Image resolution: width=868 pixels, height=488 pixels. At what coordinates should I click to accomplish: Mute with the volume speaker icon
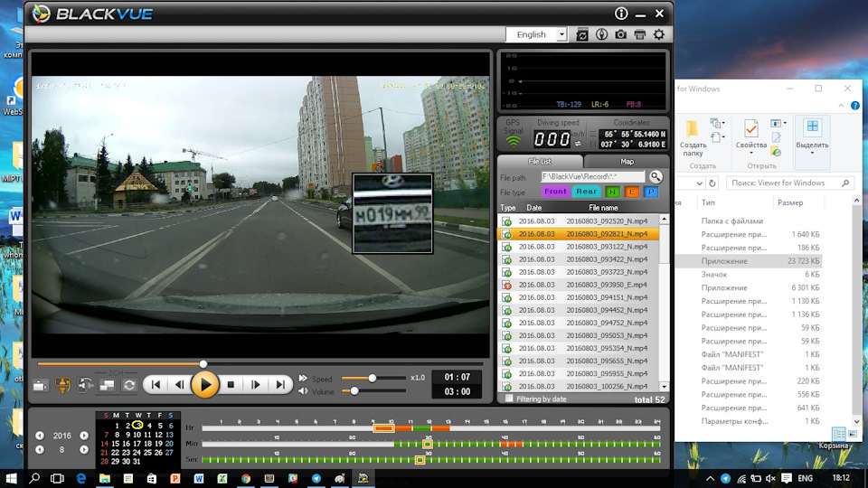tap(303, 391)
